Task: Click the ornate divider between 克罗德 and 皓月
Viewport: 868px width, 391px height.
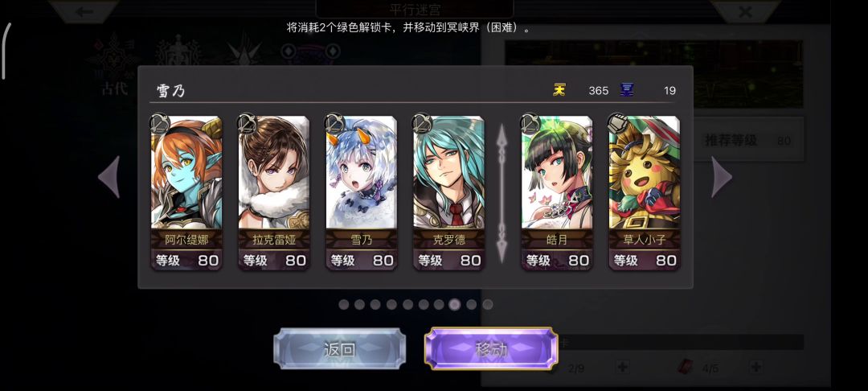Action: (502, 193)
